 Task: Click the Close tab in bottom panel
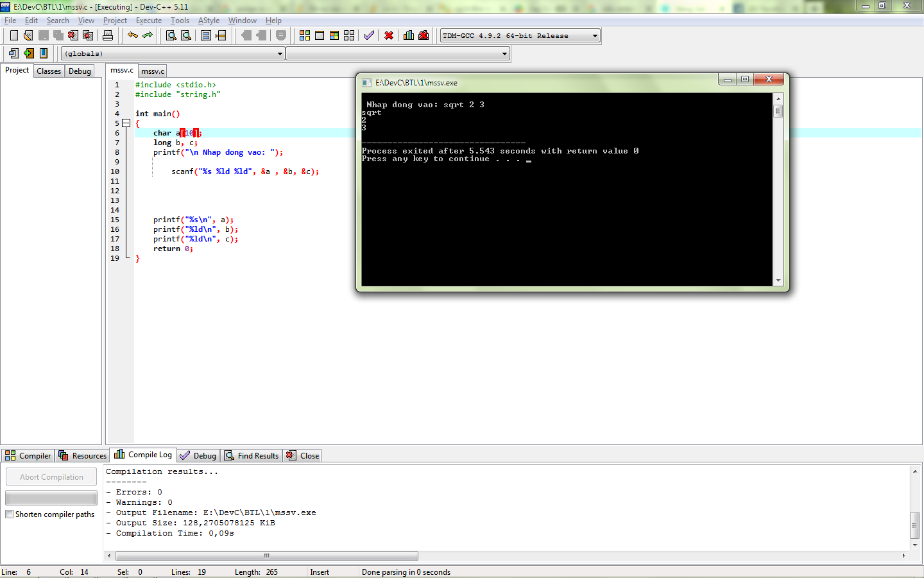pyautogui.click(x=303, y=456)
